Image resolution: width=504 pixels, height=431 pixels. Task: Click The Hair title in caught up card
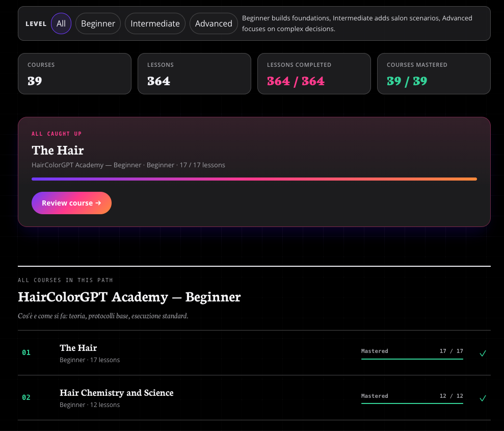click(58, 150)
